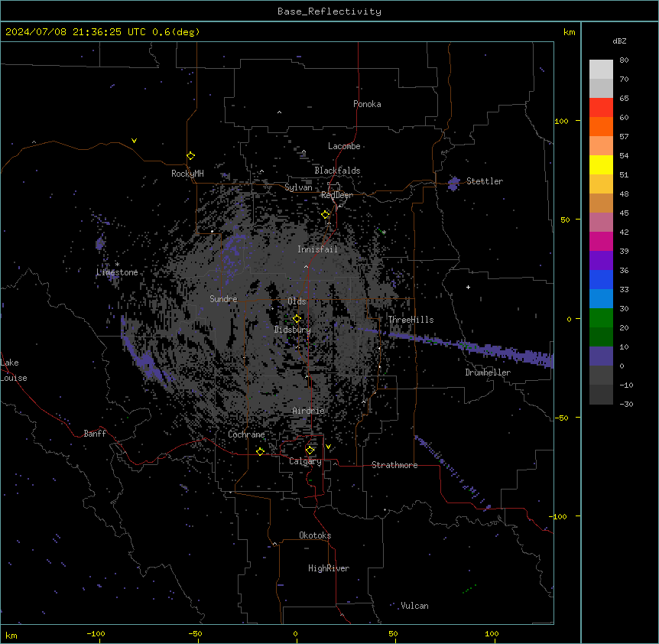Pick the magenta 39-42 dBZ legend swatch

[x=601, y=241]
